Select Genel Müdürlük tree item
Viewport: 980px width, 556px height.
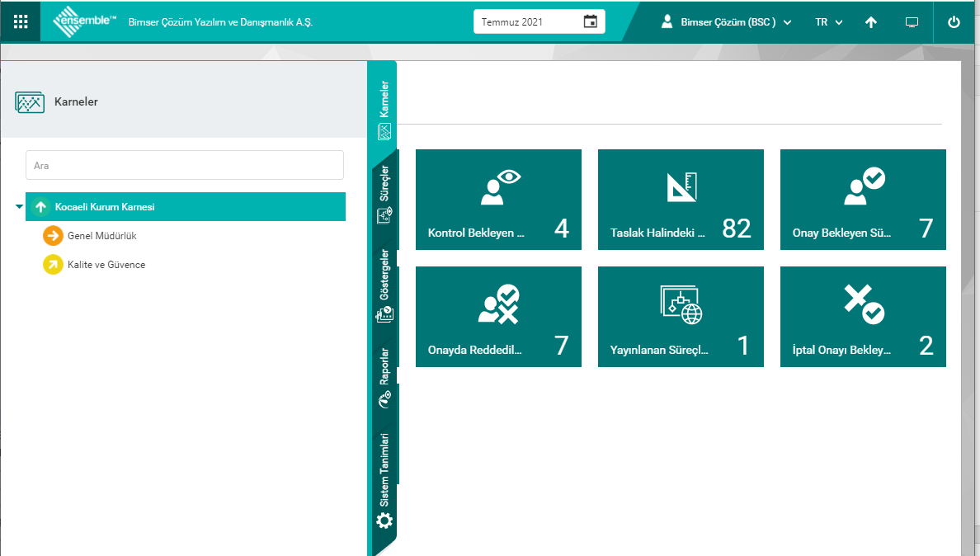[101, 236]
